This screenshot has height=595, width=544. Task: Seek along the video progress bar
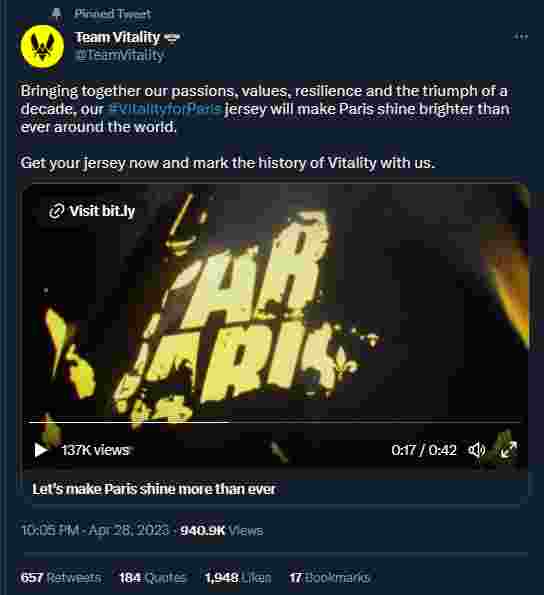[x=274, y=422]
